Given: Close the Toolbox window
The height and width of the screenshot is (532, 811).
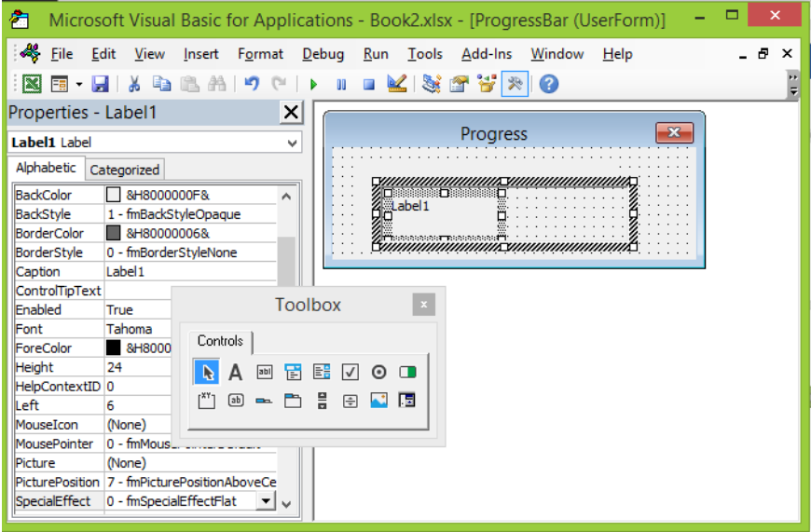Looking at the screenshot, I should [x=423, y=305].
